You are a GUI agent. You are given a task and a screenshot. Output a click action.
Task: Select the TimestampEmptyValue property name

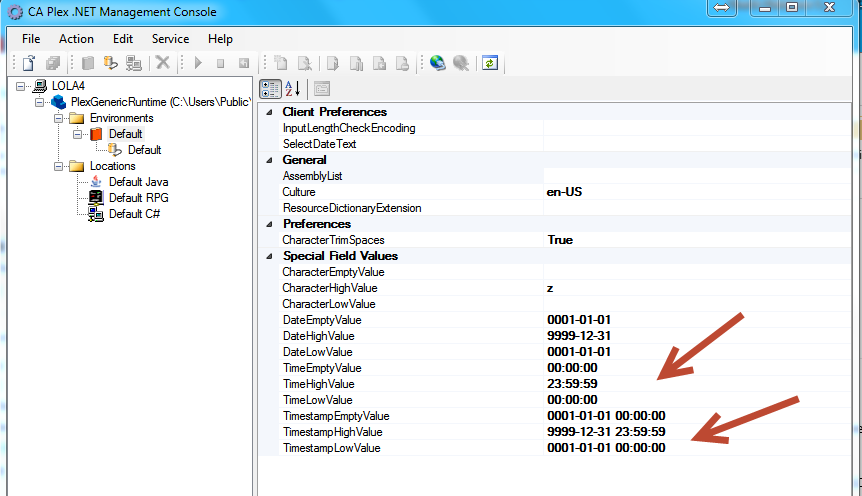(336, 416)
